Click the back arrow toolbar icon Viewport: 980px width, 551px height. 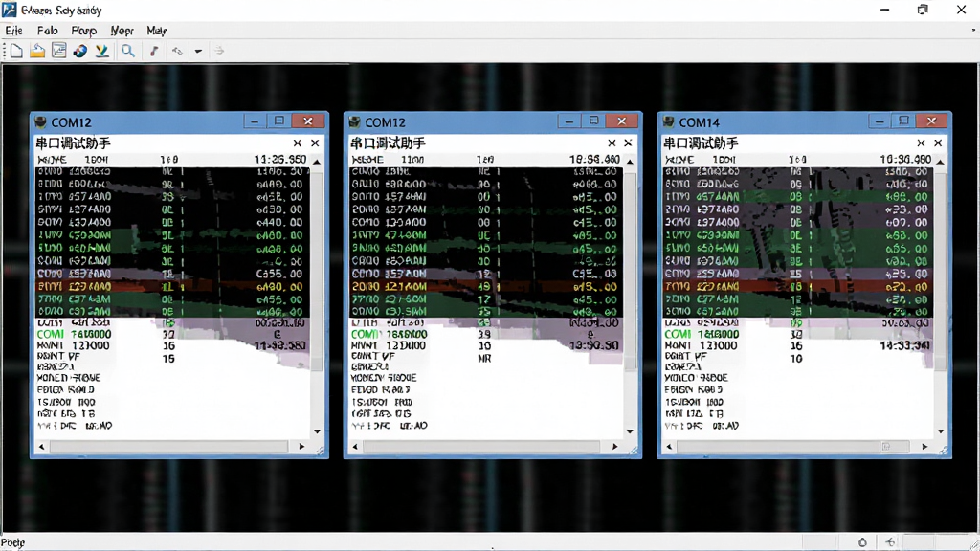pyautogui.click(x=177, y=52)
